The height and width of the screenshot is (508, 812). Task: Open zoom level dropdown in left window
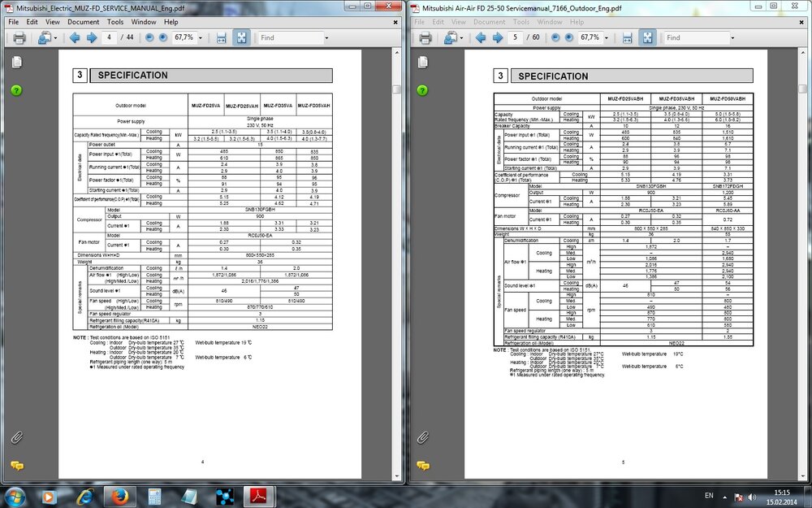(201, 38)
